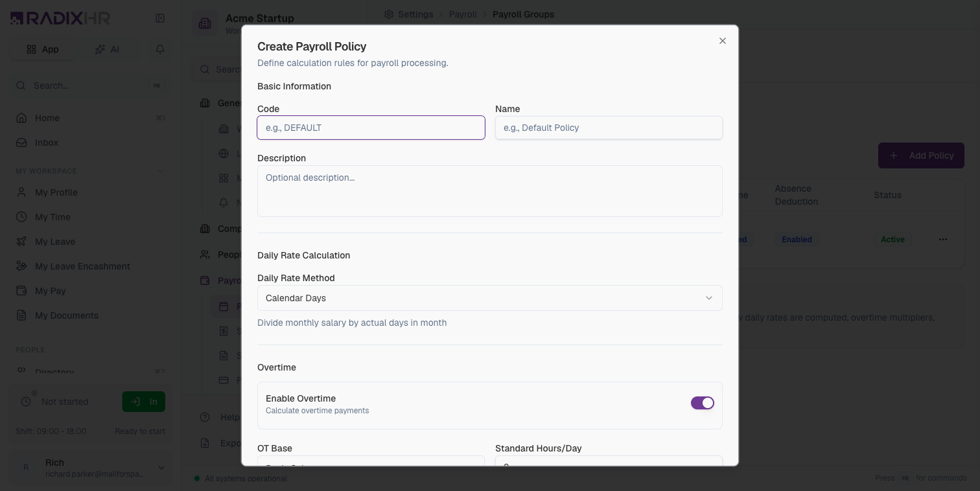This screenshot has width=980, height=491.
Task: Click the Acme Startup workspace icon
Action: [x=205, y=24]
